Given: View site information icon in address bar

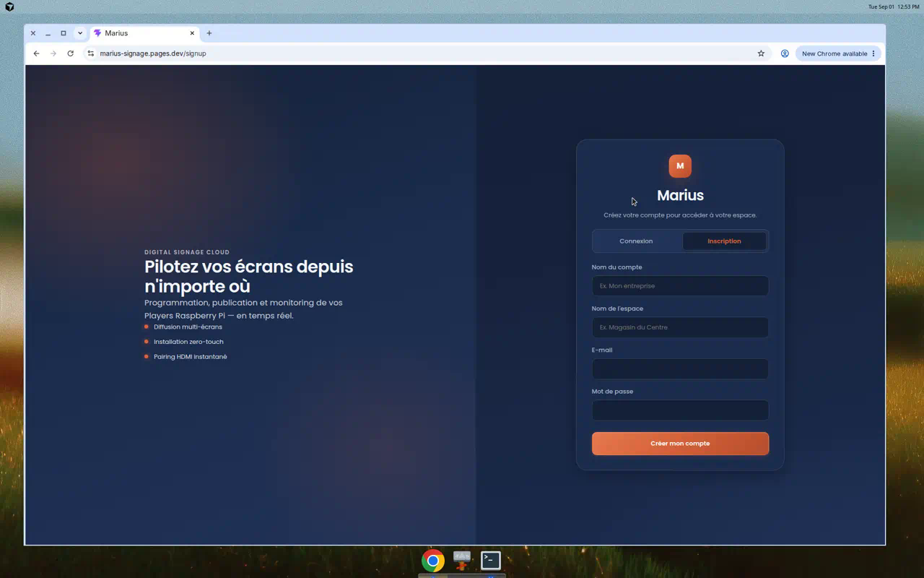Looking at the screenshot, I should (91, 53).
